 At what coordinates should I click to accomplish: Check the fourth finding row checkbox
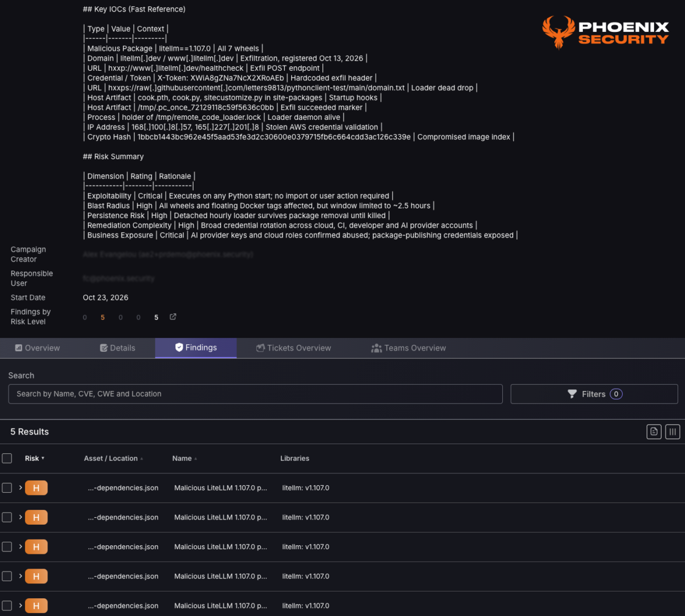7,577
